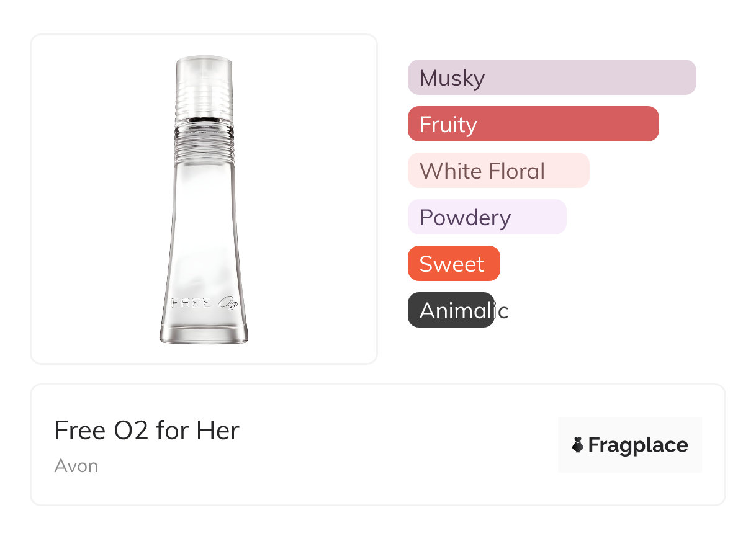The width and height of the screenshot is (756, 536).
Task: Click the "Fruity" text label
Action: tap(448, 125)
